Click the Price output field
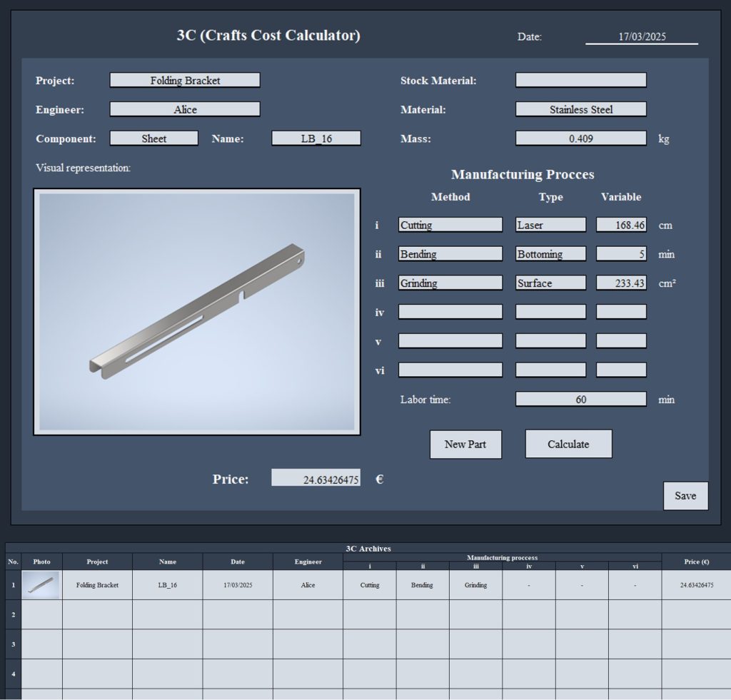 pyautogui.click(x=316, y=479)
